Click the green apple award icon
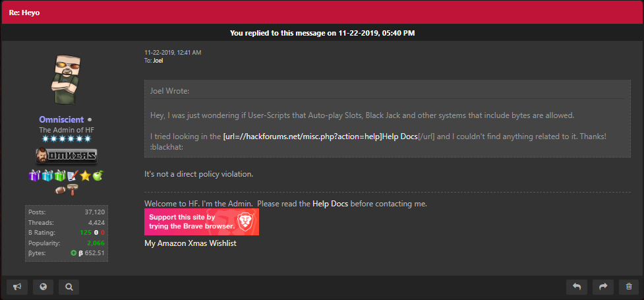Image resolution: width=644 pixels, height=300 pixels. (98, 176)
